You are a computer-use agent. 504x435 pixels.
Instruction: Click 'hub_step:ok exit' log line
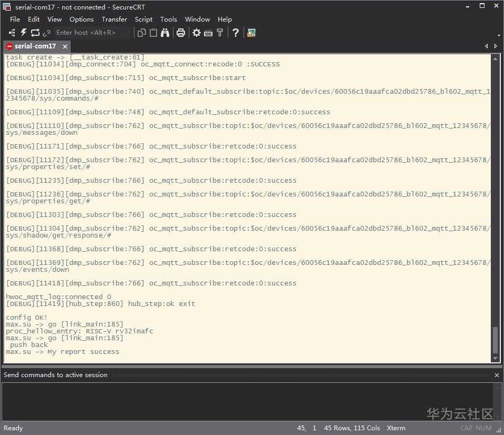tap(161, 304)
